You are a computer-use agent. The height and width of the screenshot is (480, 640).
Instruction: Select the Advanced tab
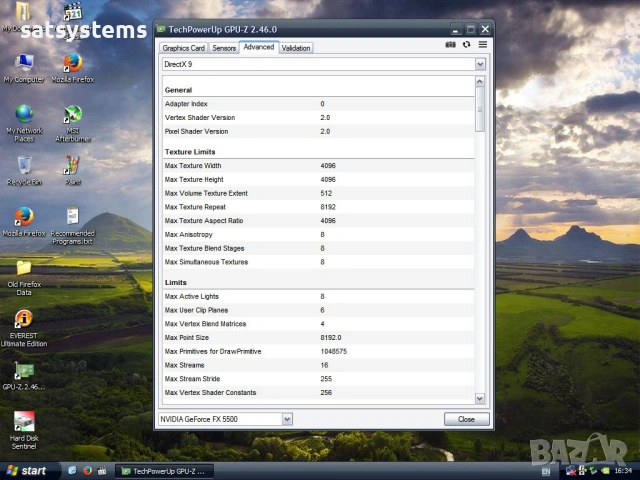tap(259, 47)
